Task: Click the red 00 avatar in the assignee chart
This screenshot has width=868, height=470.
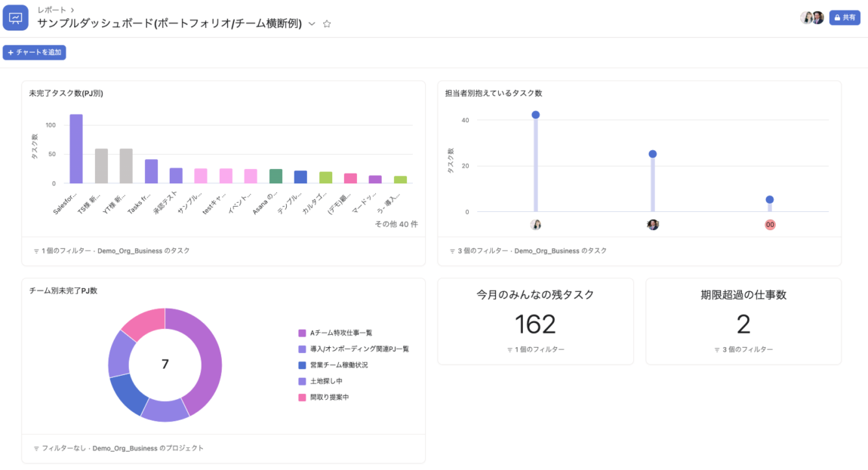Action: click(x=769, y=224)
